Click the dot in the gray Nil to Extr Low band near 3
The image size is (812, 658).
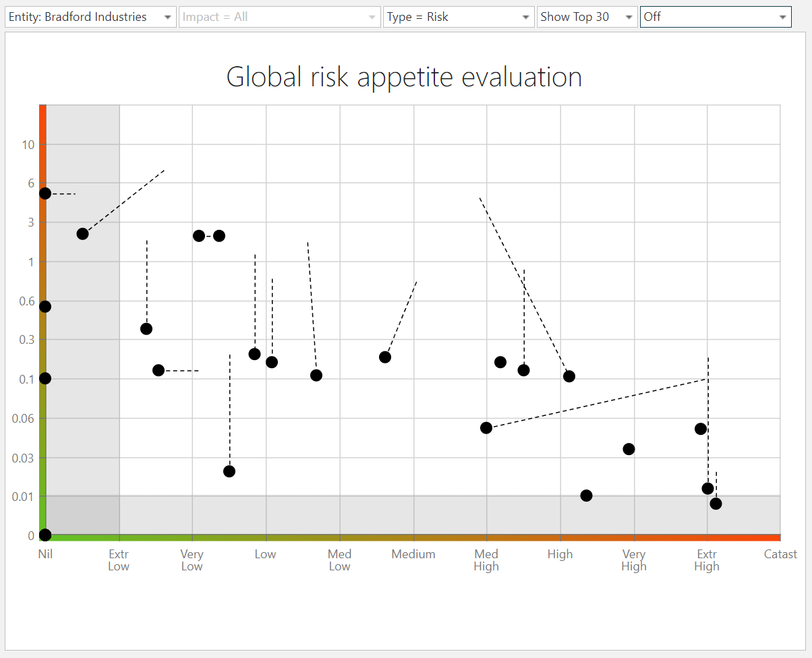coord(82,234)
